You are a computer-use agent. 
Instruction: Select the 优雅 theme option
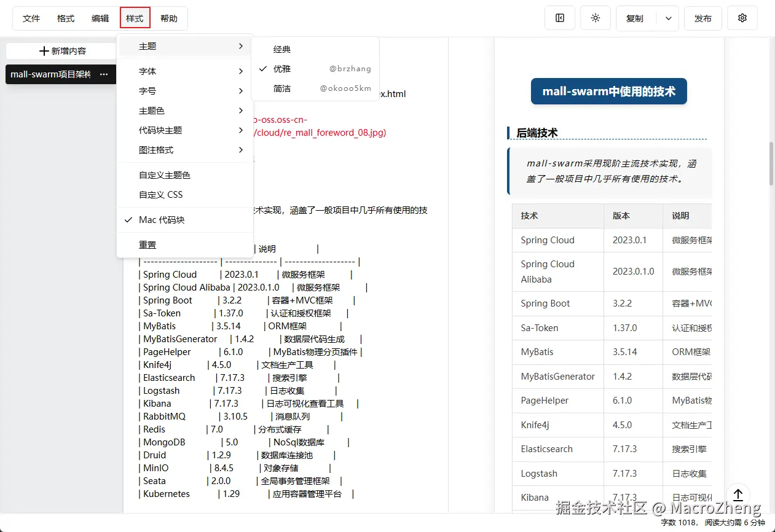coord(315,69)
